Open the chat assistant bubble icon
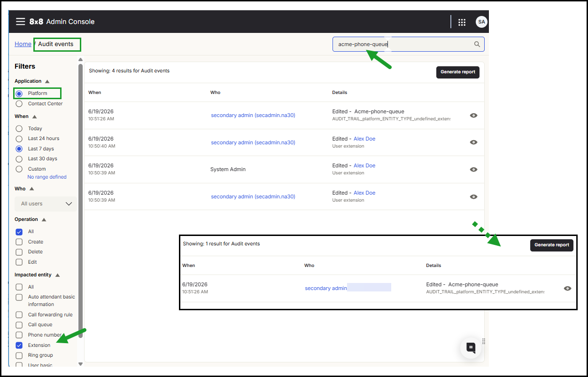588x377 pixels. (471, 348)
